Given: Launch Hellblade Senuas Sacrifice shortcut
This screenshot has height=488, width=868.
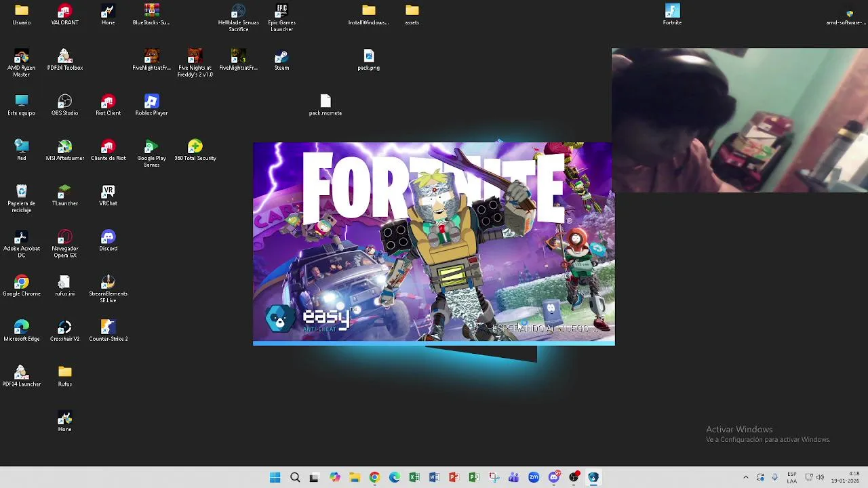Looking at the screenshot, I should (x=238, y=18).
